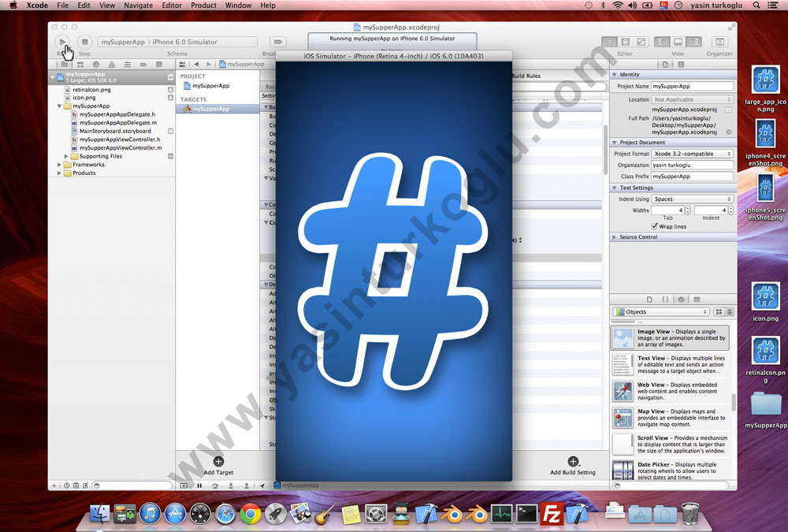Image resolution: width=788 pixels, height=532 pixels.
Task: Pause program execution in debug bar
Action: pyautogui.click(x=199, y=485)
